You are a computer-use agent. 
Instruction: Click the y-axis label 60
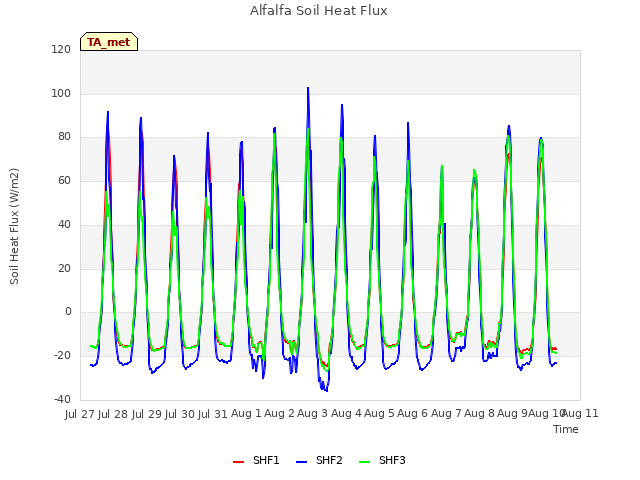64,180
